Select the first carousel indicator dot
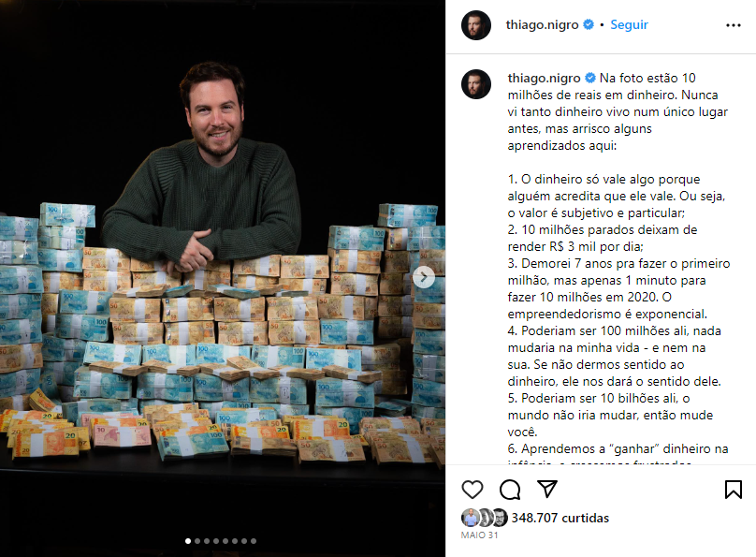Screen dimensions: 756x557 click(188, 541)
